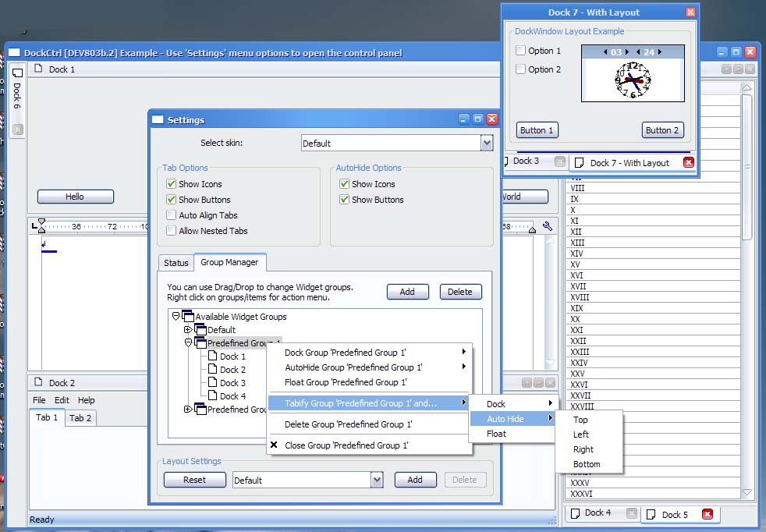
Task: Click the Available Widget Groups folder icon
Action: pyautogui.click(x=187, y=316)
